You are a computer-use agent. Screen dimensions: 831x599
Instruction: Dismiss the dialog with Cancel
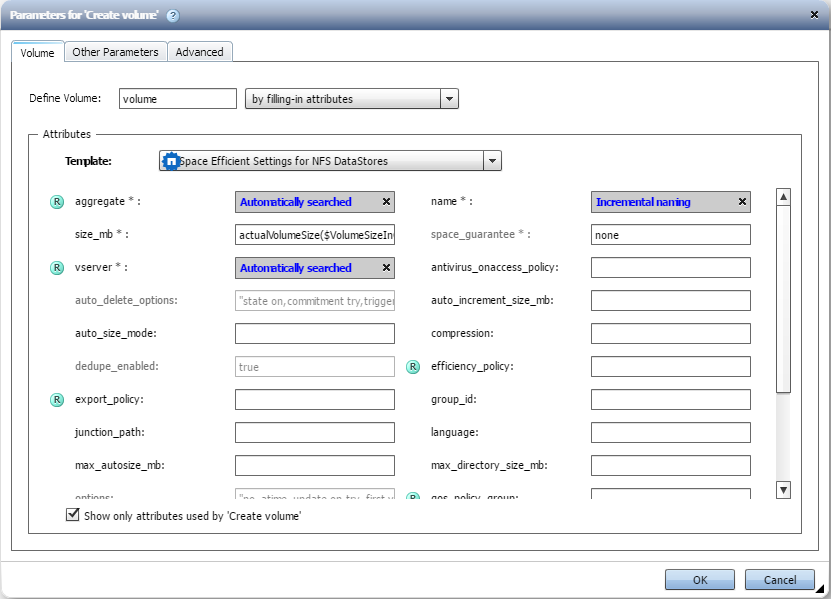coord(779,579)
